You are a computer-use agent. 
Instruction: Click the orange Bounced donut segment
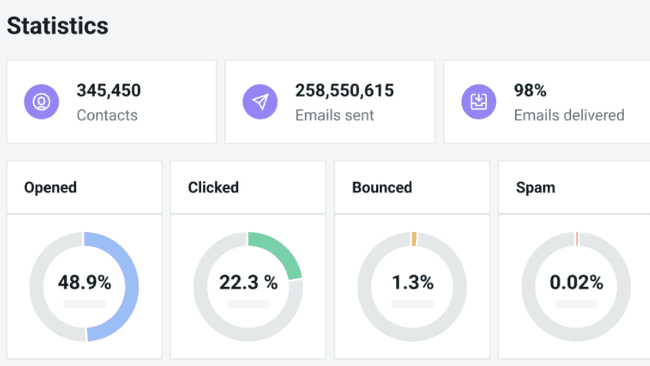click(414, 239)
